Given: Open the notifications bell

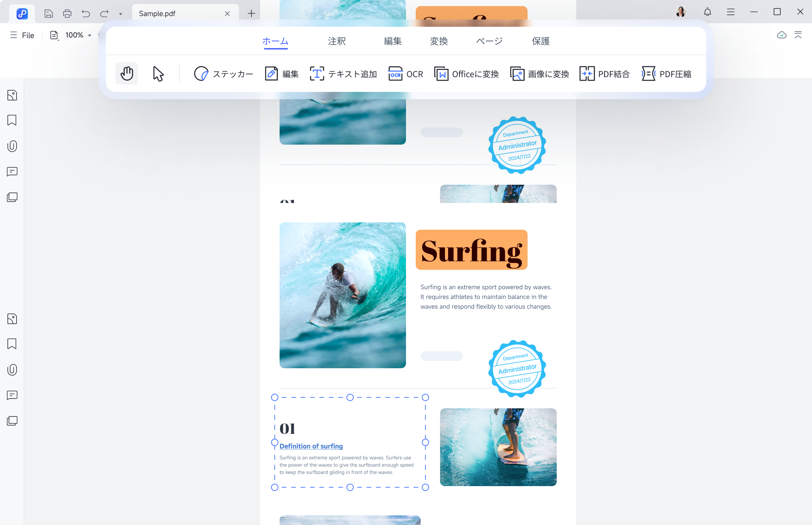Looking at the screenshot, I should (x=707, y=12).
